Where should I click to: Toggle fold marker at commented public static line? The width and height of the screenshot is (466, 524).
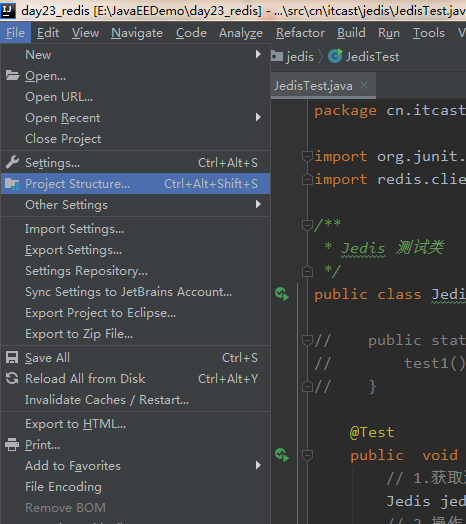(x=307, y=340)
